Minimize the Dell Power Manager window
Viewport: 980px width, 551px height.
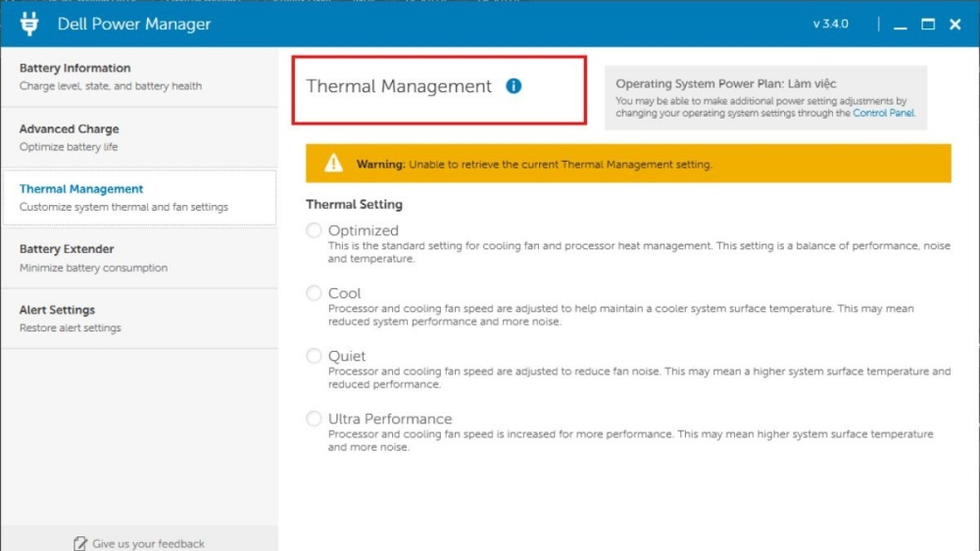click(900, 25)
